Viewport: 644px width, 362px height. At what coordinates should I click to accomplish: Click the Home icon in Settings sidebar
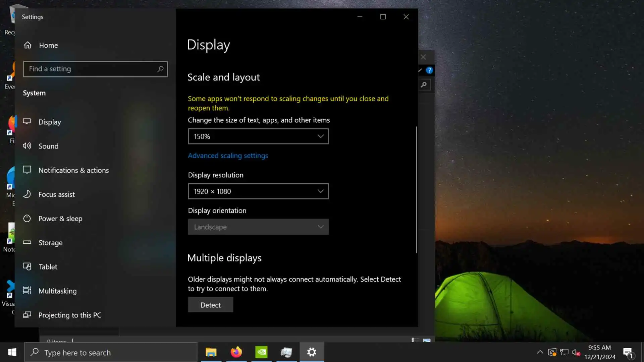click(28, 45)
